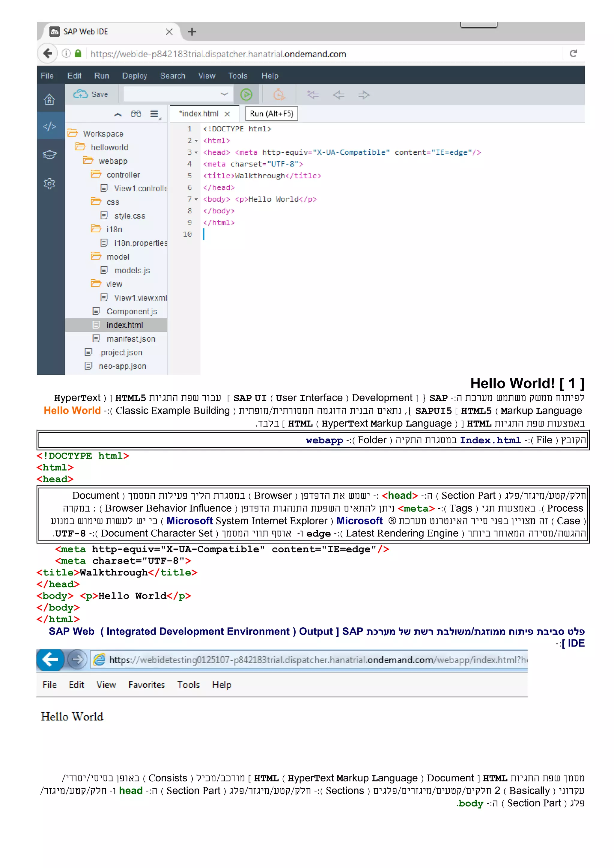Click navigate forward arrow in IDE toolbar
614x868 pixels.
tap(363, 94)
